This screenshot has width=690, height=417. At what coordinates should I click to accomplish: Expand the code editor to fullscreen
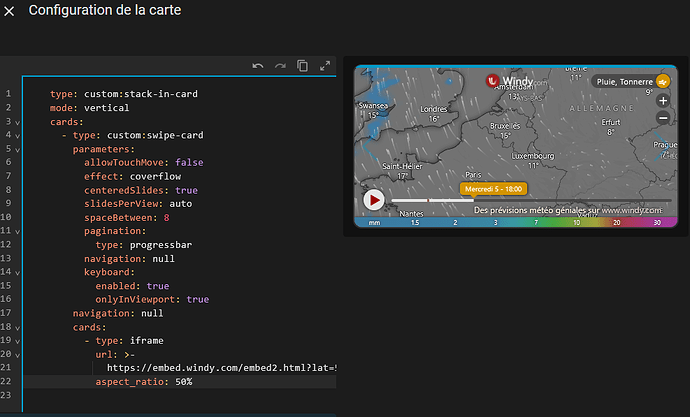pos(325,66)
